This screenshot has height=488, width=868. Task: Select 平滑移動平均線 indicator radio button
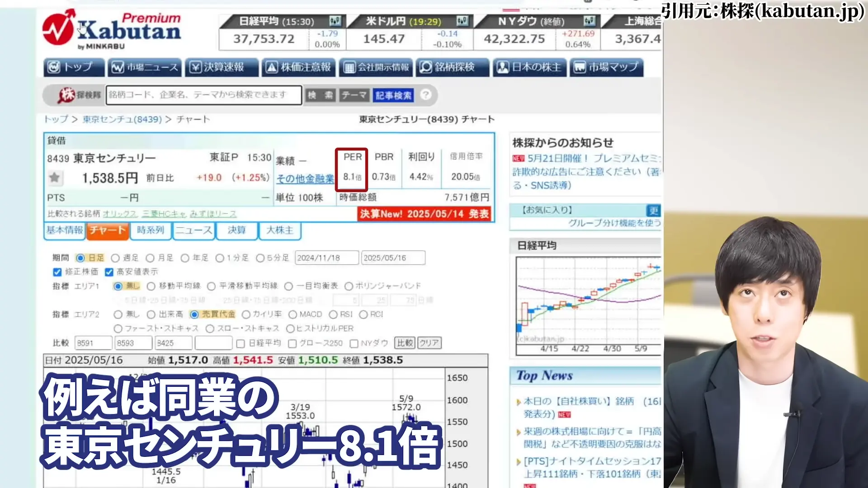tap(211, 286)
